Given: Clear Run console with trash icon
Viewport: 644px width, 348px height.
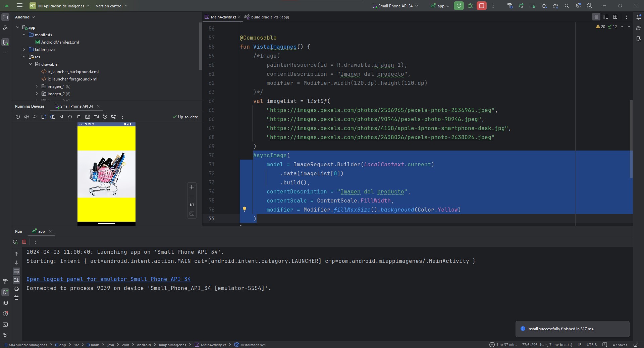Looking at the screenshot, I should (x=16, y=297).
